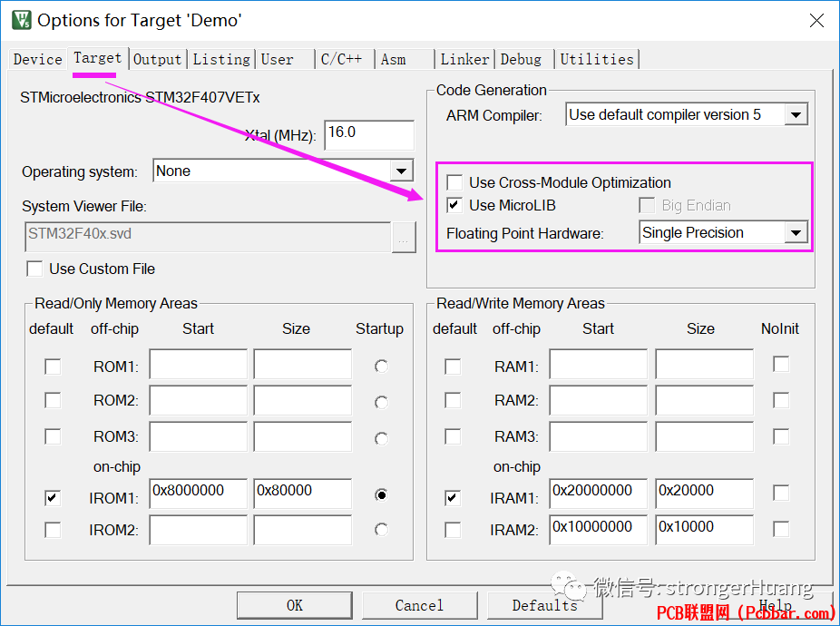The width and height of the screenshot is (840, 626).
Task: Expand the ARM Compiler version dropdown
Action: point(796,114)
